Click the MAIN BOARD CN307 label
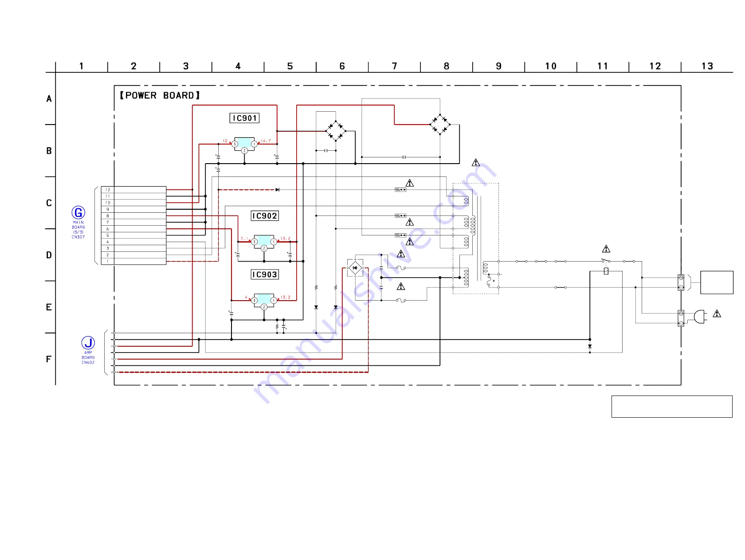The width and height of the screenshot is (745, 560). click(78, 230)
